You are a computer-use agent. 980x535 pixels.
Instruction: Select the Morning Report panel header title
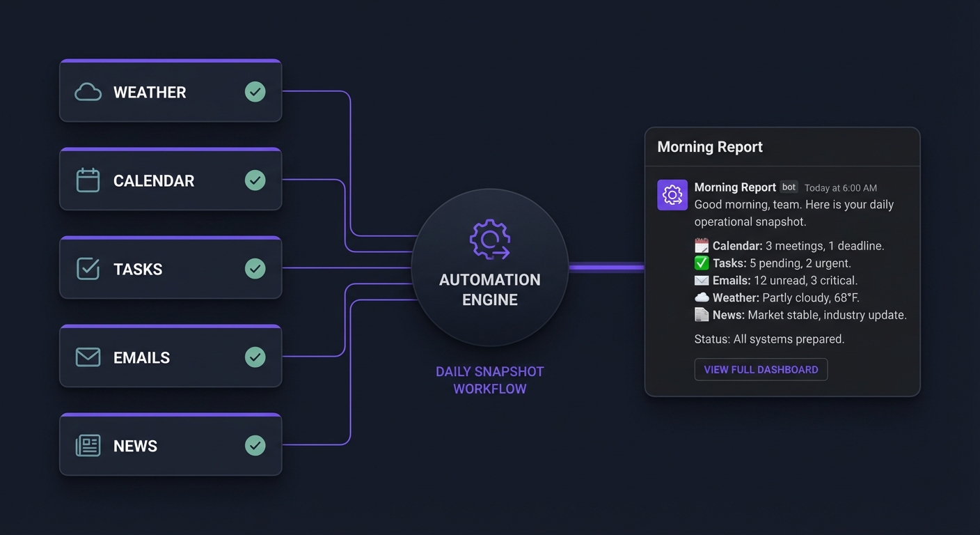point(710,147)
